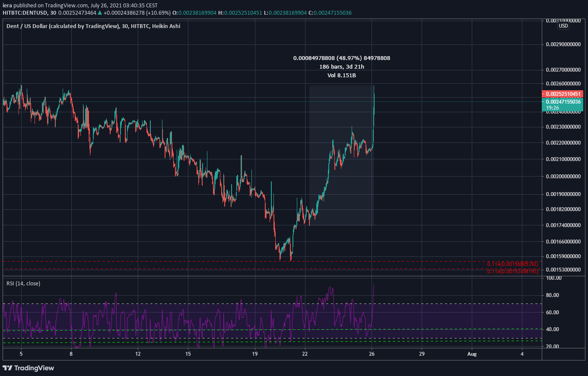
Task: Click the date label 19 on time axis
Action: click(x=255, y=354)
